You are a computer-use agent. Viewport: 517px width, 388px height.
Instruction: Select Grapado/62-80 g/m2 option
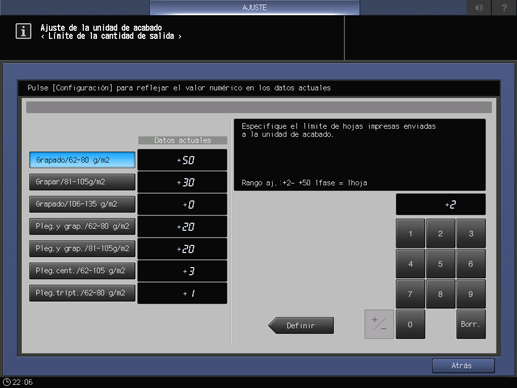82,160
